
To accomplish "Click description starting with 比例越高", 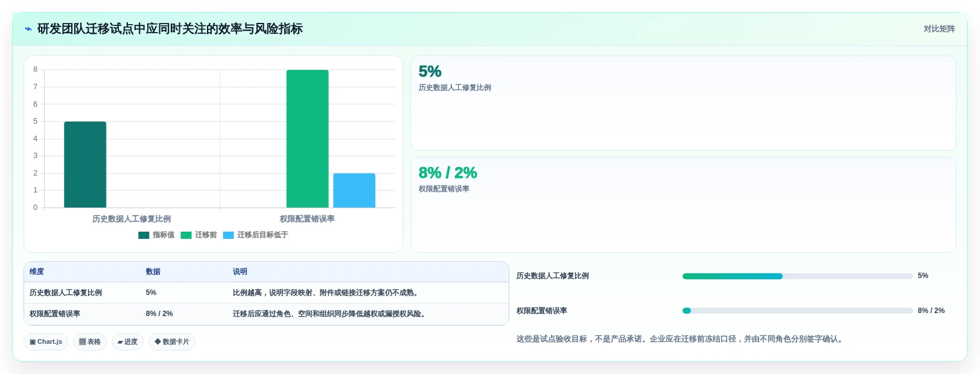I will click(326, 293).
